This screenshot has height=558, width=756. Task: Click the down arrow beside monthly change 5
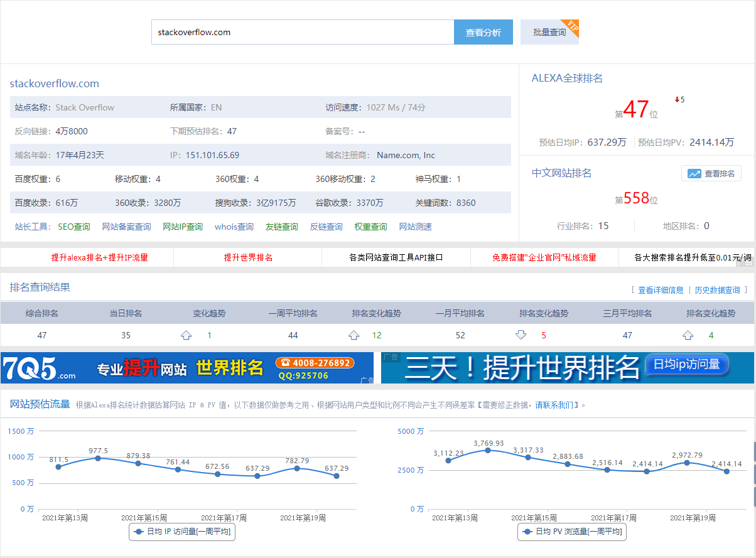click(x=521, y=335)
